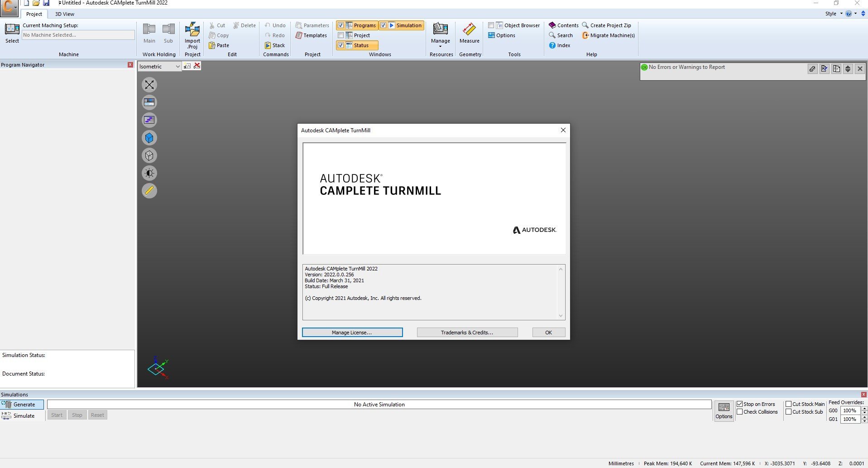Click the document-with-pencil icon in error panel
This screenshot has height=468, width=868.
(x=824, y=69)
